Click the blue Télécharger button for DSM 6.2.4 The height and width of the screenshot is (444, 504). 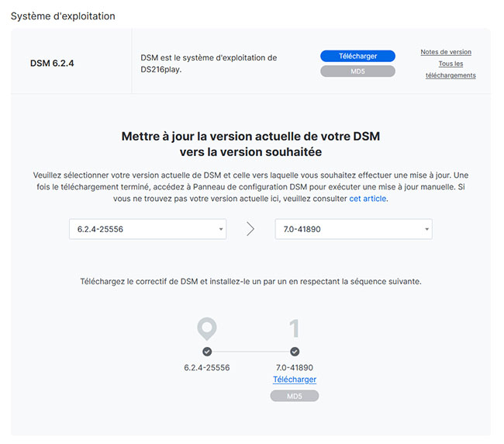(357, 56)
